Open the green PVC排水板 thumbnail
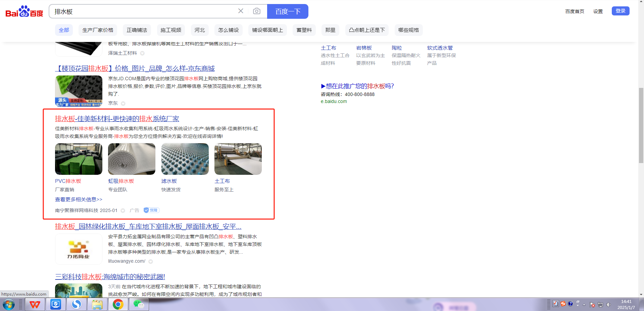 [79, 159]
